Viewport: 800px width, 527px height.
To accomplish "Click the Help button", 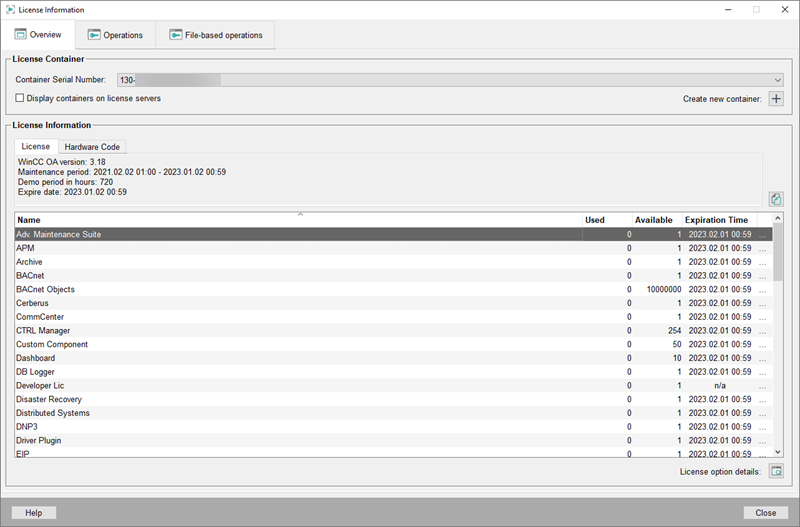I will point(34,513).
